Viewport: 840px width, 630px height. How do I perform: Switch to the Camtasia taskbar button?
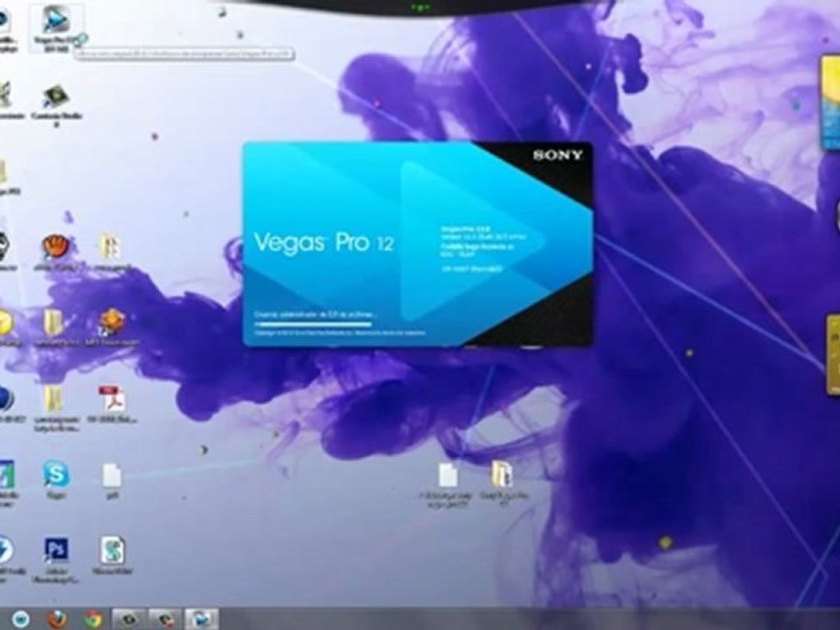(x=129, y=618)
